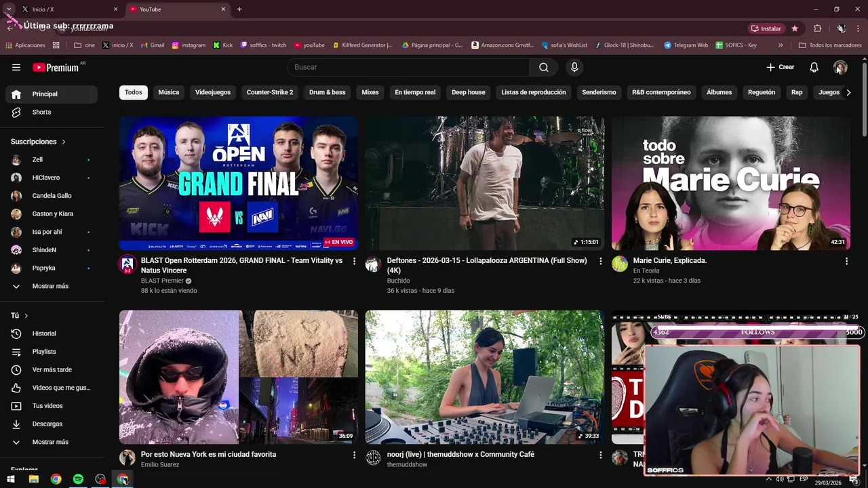Bookmark page with the star icon
The height and width of the screenshot is (488, 868).
coord(795,28)
